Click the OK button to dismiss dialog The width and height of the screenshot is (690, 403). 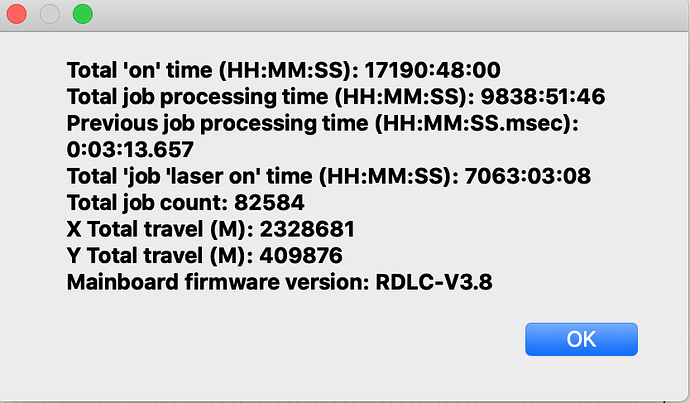[x=581, y=339]
